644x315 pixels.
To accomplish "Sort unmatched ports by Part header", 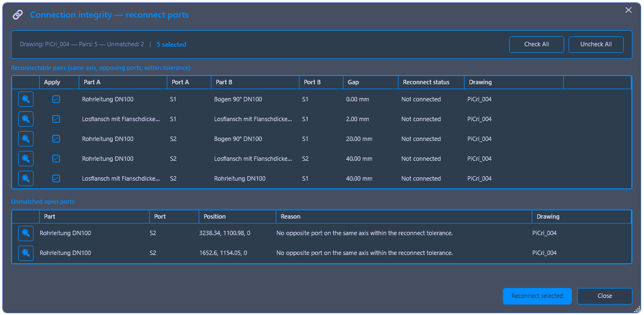I will point(94,216).
